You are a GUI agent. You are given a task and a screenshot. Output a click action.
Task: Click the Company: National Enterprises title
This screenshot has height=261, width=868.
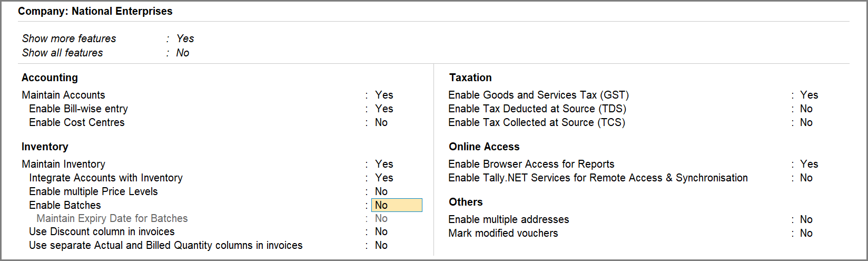tap(95, 11)
